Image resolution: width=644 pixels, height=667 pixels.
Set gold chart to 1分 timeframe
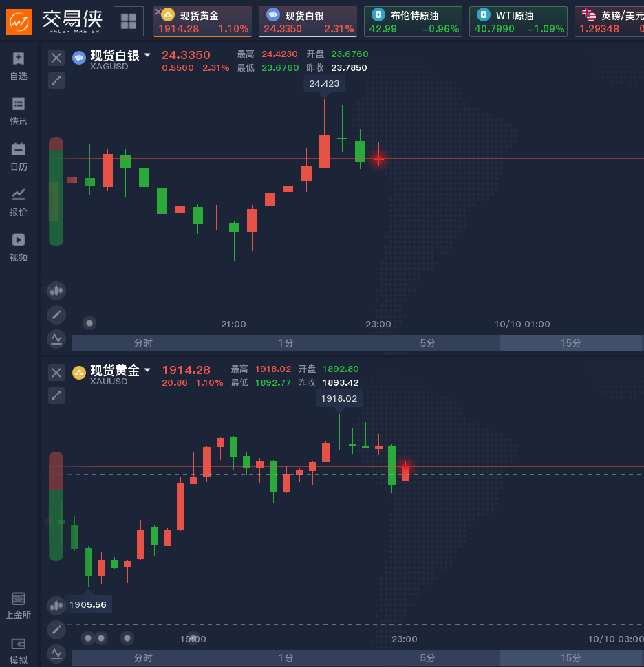pos(286,658)
